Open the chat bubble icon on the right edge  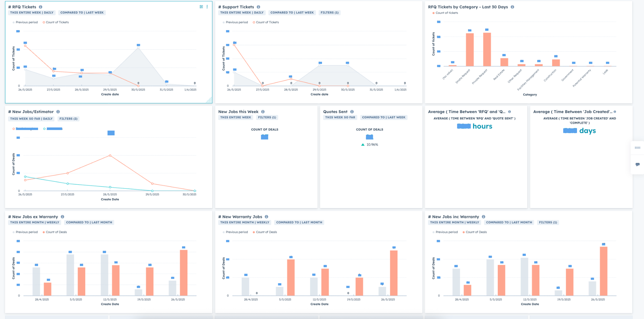tap(638, 164)
